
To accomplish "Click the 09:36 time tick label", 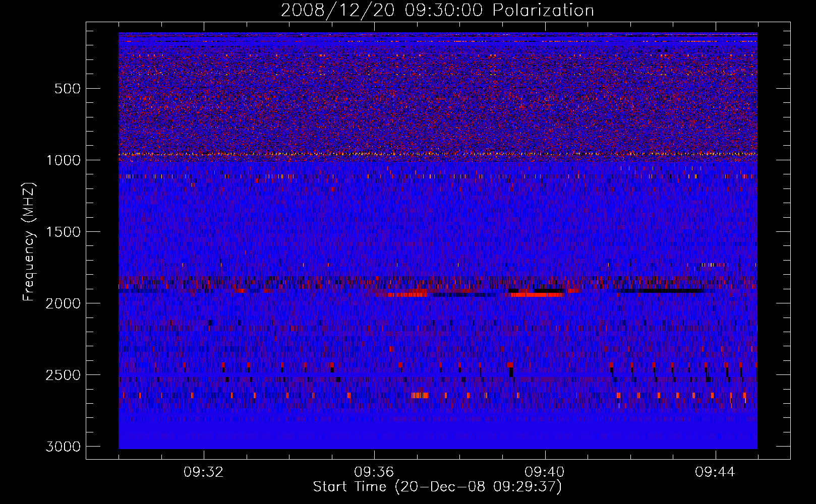I will point(374,472).
